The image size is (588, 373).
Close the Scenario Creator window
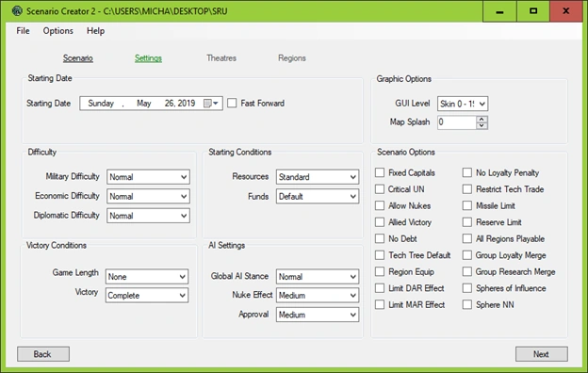click(566, 11)
